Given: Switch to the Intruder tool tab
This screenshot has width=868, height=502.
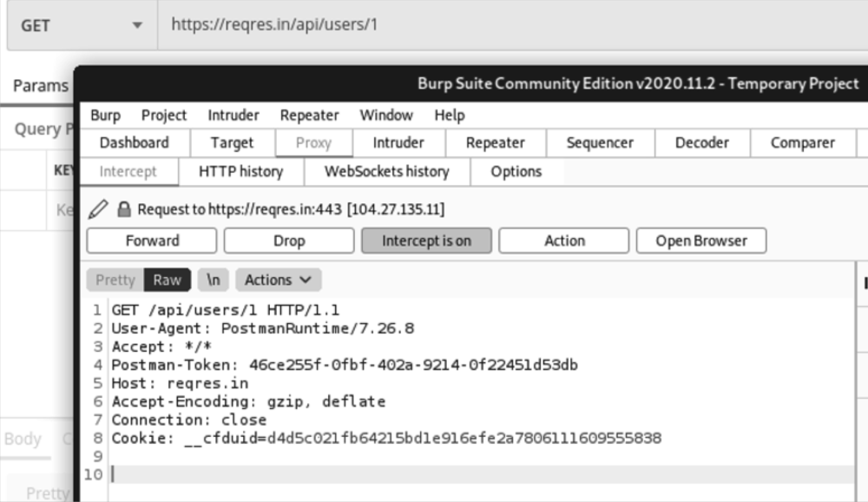Looking at the screenshot, I should click(x=398, y=143).
